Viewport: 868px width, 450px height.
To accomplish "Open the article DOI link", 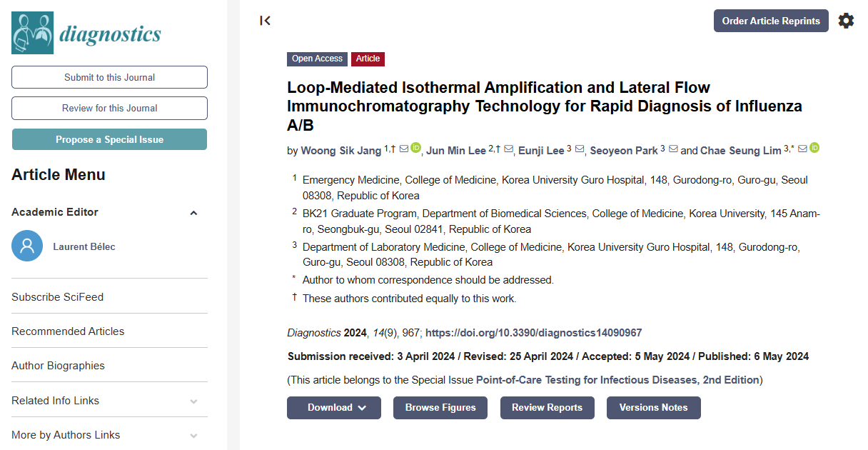I will point(533,333).
